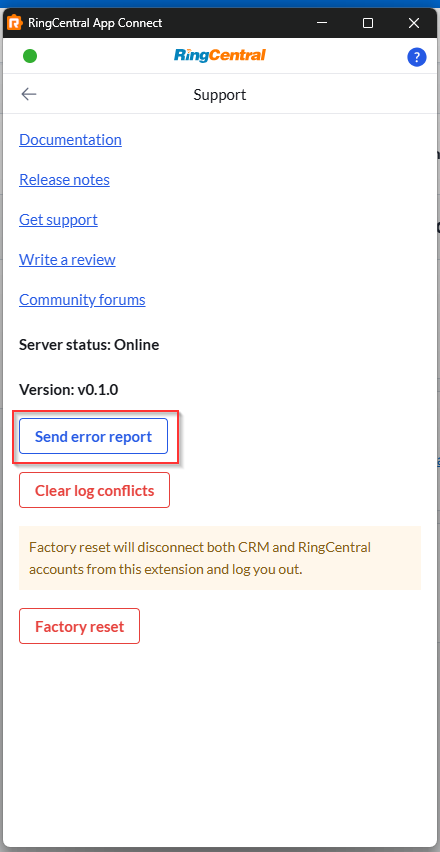Click the Support page heading
Screen dimensions: 440x852
(x=220, y=95)
